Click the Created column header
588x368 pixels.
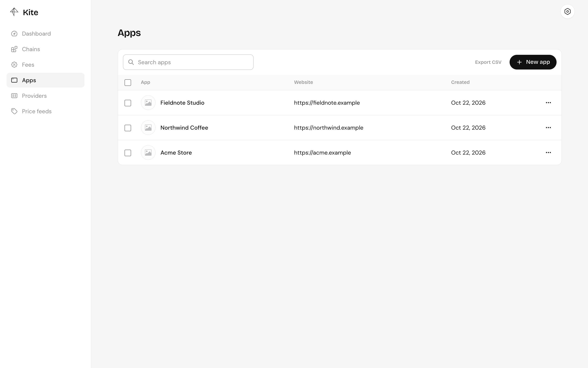pyautogui.click(x=460, y=82)
